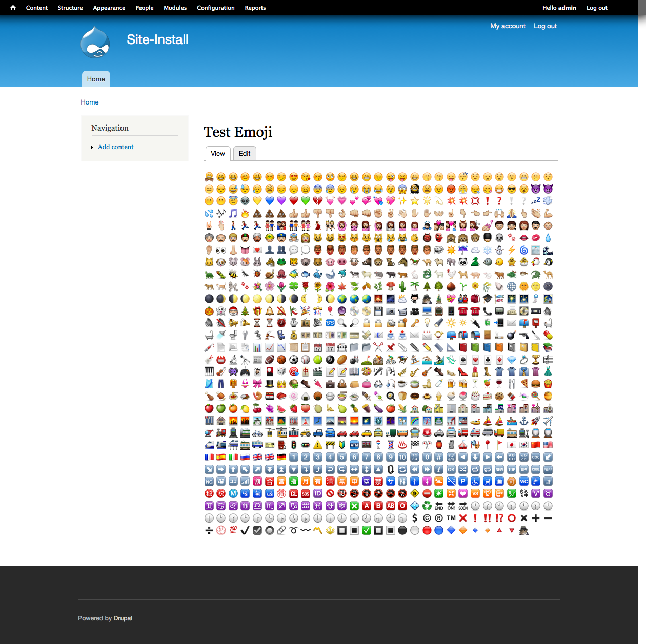Open the Structure admin menu
This screenshot has height=644, width=646.
(x=70, y=8)
